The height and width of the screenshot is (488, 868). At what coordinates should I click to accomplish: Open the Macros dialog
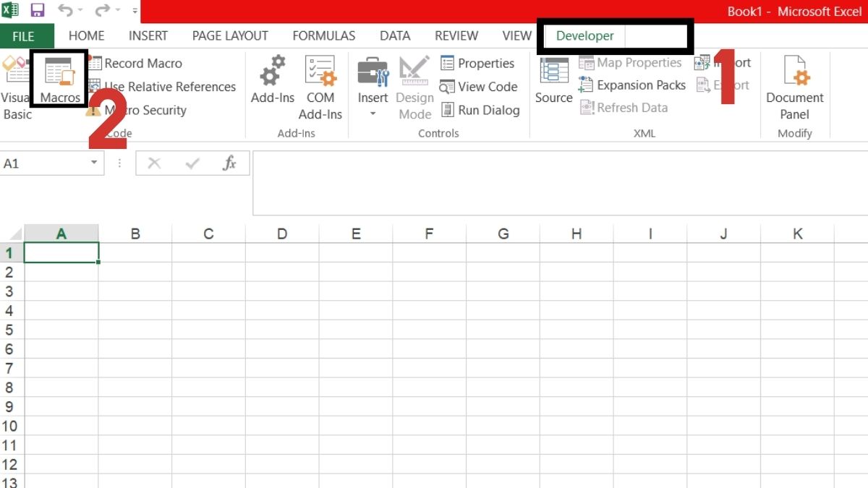[x=60, y=80]
